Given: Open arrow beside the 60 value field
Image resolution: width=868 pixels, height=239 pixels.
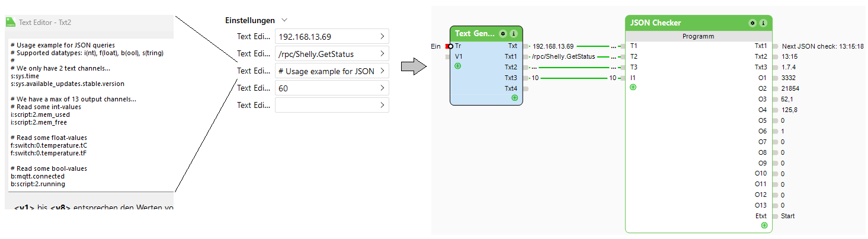Looking at the screenshot, I should [x=382, y=88].
